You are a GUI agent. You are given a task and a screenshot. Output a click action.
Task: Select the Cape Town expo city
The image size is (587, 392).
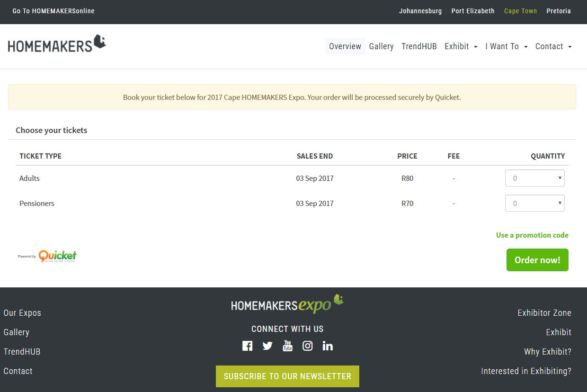point(520,11)
